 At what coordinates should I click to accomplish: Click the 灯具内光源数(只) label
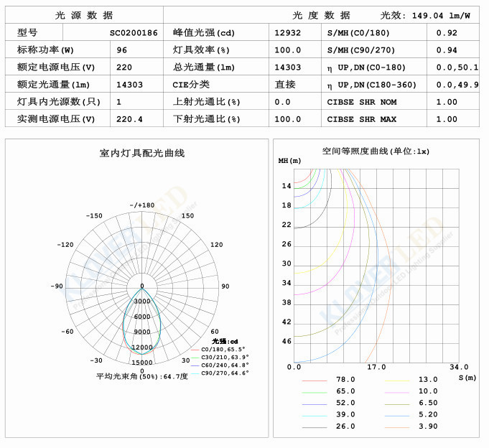point(59,102)
